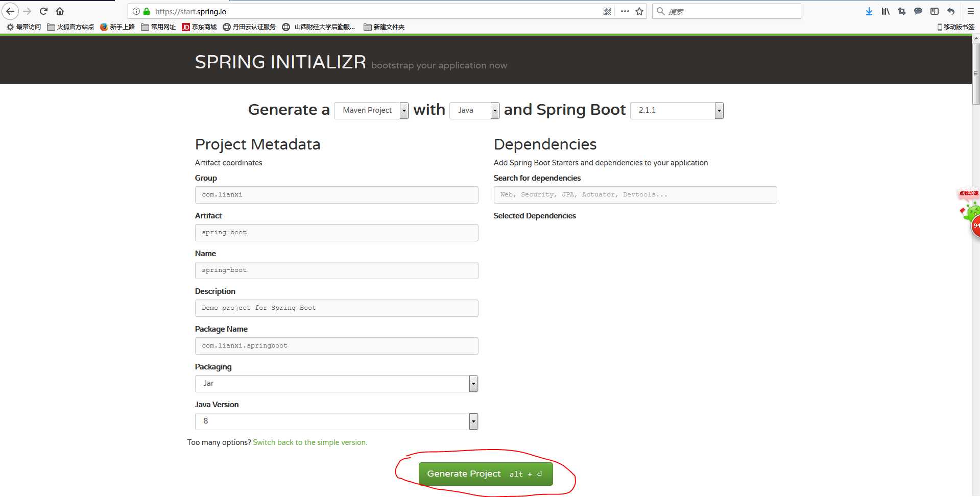Click the Generate Project button

pyautogui.click(x=486, y=474)
